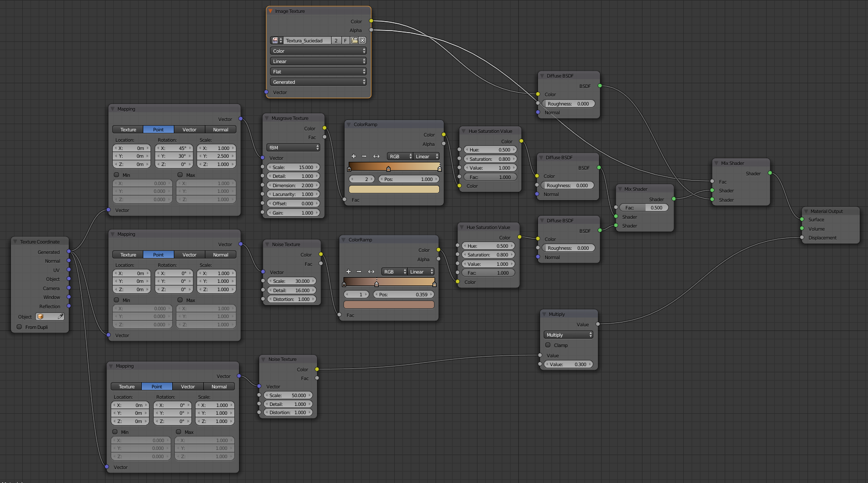Screen dimensions: 868x483
Task: Open the Flat projection dropdown in Image Texture
Action: (x=318, y=71)
